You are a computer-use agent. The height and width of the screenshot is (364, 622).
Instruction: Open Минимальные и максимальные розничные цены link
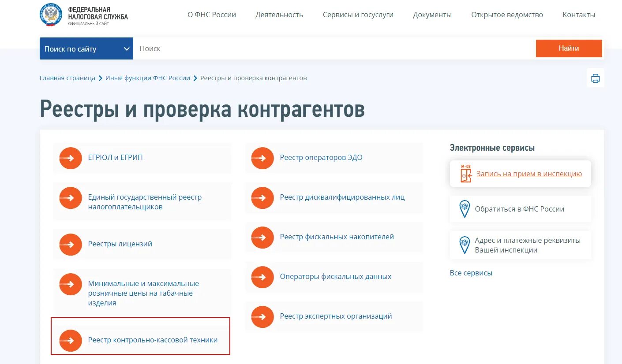pyautogui.click(x=143, y=293)
